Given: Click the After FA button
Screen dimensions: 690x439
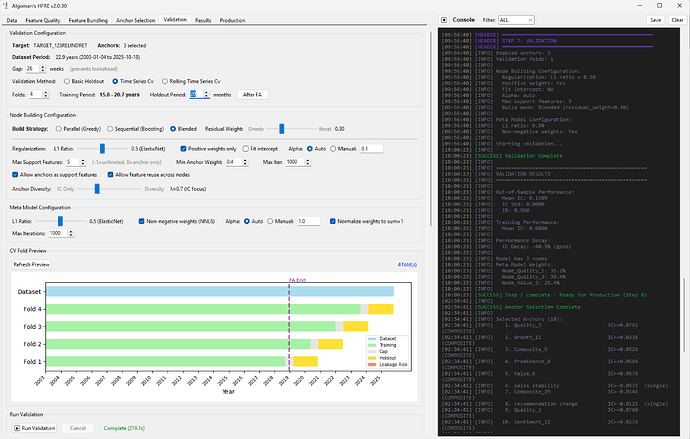Looking at the screenshot, I should (x=252, y=95).
